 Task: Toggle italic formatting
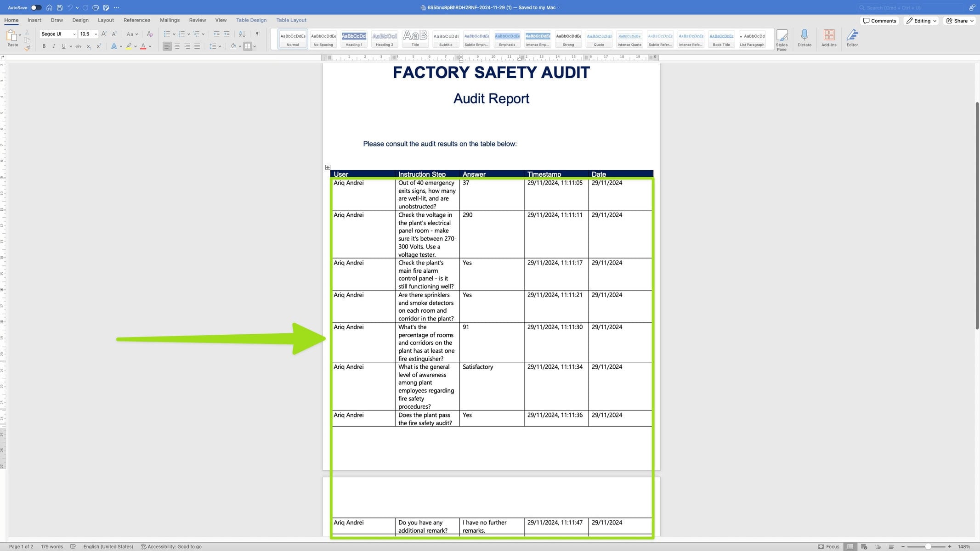[54, 46]
